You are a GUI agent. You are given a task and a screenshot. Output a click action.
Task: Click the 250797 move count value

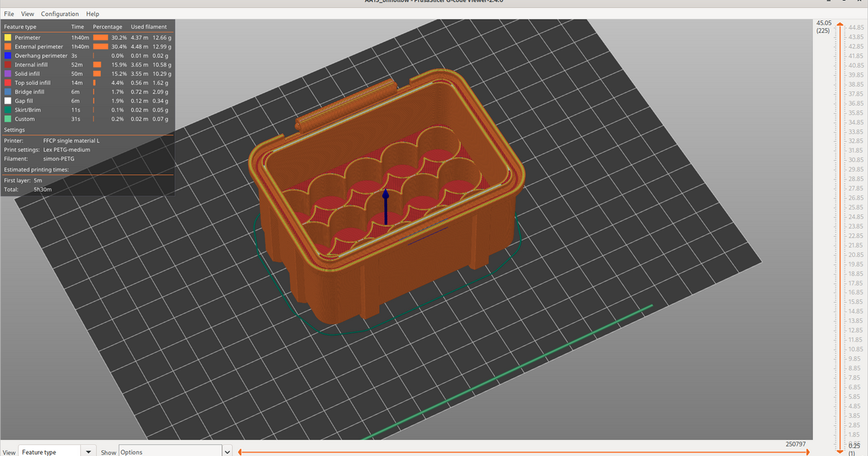pos(795,444)
